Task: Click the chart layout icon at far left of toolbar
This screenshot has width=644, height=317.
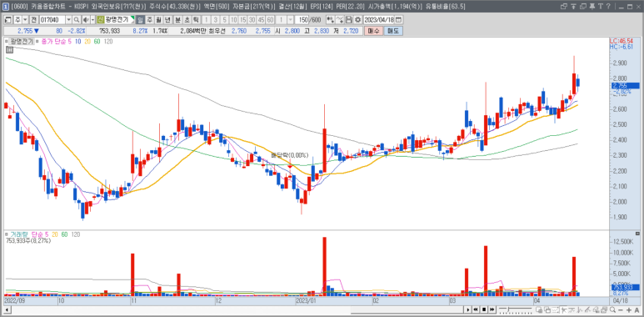Action: [x=8, y=20]
